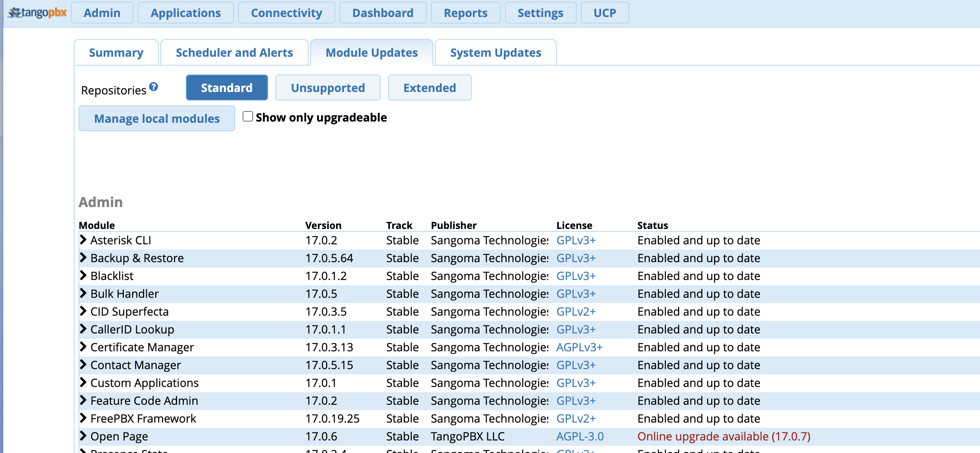980x453 pixels.
Task: Select the Module Updates tab
Action: [372, 53]
